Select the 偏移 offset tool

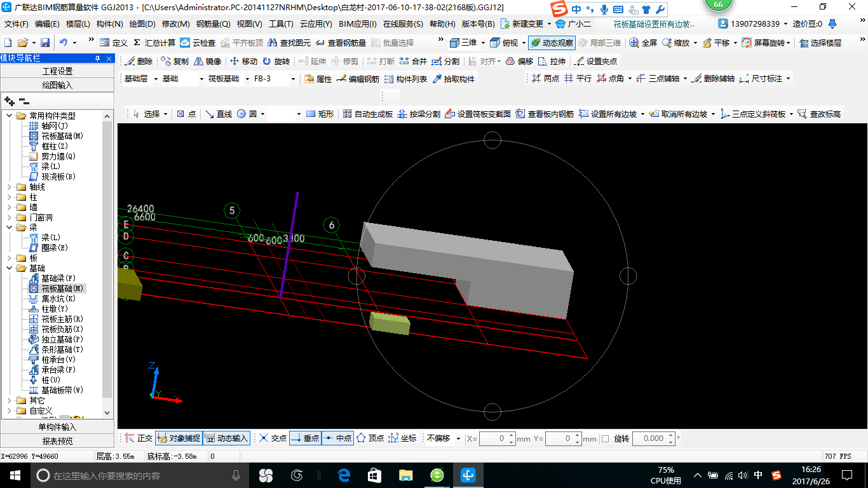tap(519, 61)
